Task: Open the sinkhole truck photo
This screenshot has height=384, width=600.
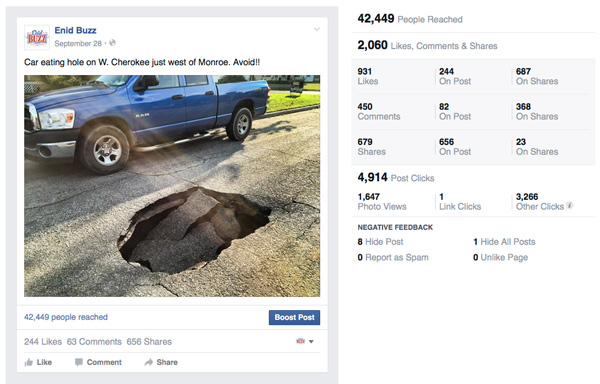Action: [172, 186]
